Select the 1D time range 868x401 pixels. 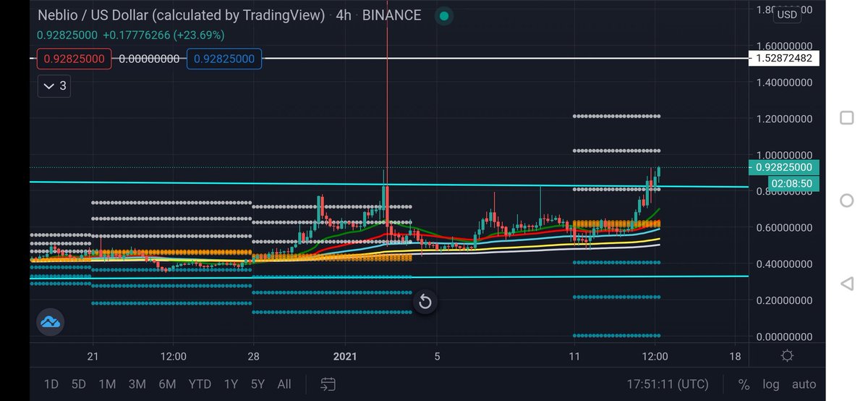(x=51, y=384)
